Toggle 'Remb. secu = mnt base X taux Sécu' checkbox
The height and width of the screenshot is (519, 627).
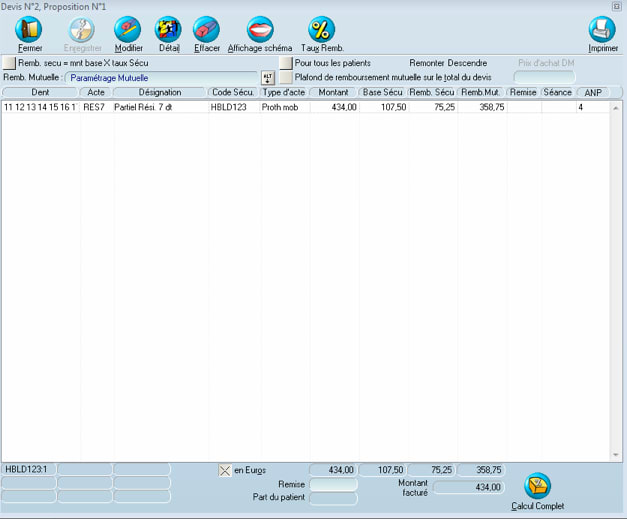click(8, 63)
